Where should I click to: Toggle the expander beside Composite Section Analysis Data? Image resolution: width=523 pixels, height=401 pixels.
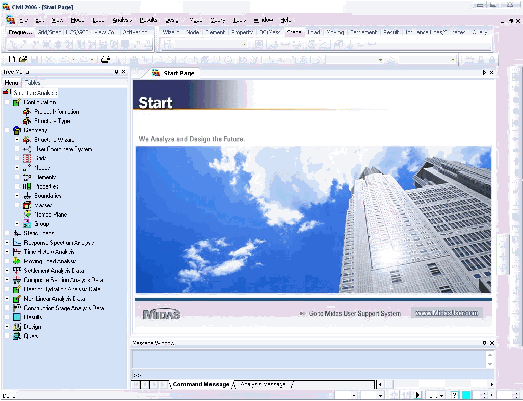point(7,280)
